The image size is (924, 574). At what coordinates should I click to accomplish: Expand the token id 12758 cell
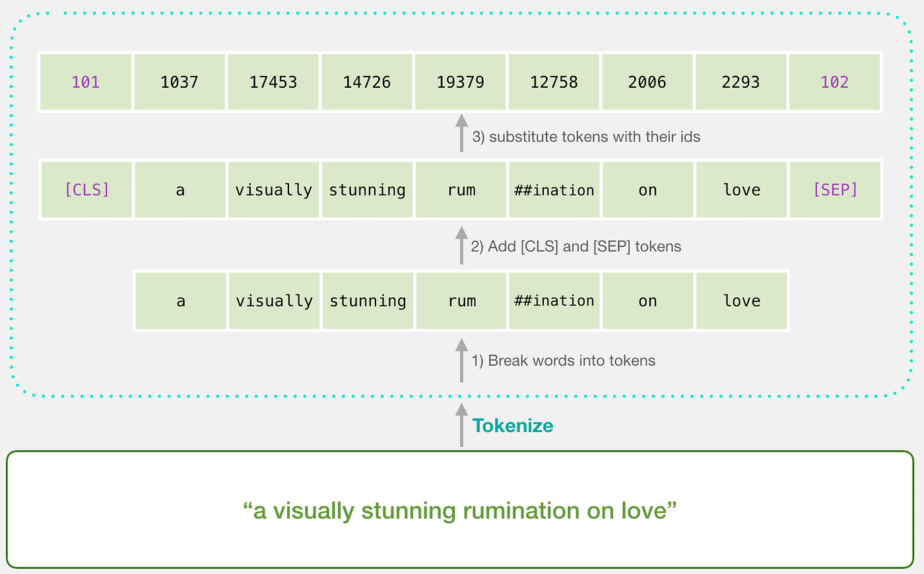(554, 82)
